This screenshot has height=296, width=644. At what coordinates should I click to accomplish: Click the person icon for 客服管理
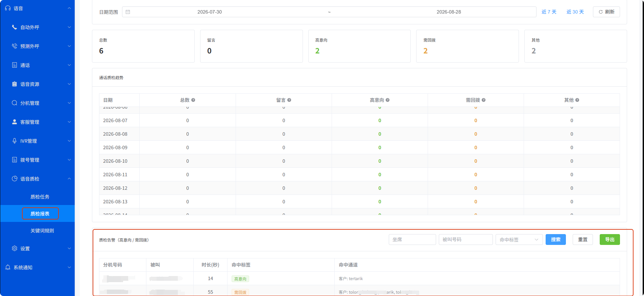click(15, 122)
